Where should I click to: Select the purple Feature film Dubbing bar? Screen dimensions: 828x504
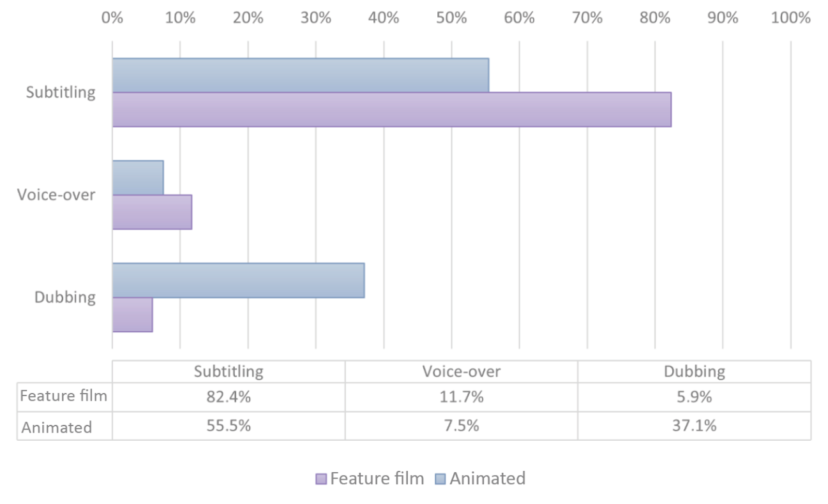click(x=133, y=315)
